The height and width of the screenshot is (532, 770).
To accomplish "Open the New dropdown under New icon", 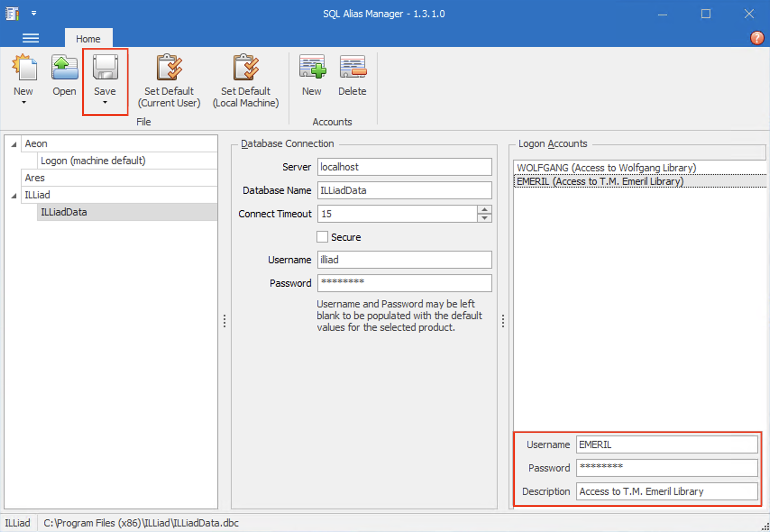I will [24, 103].
